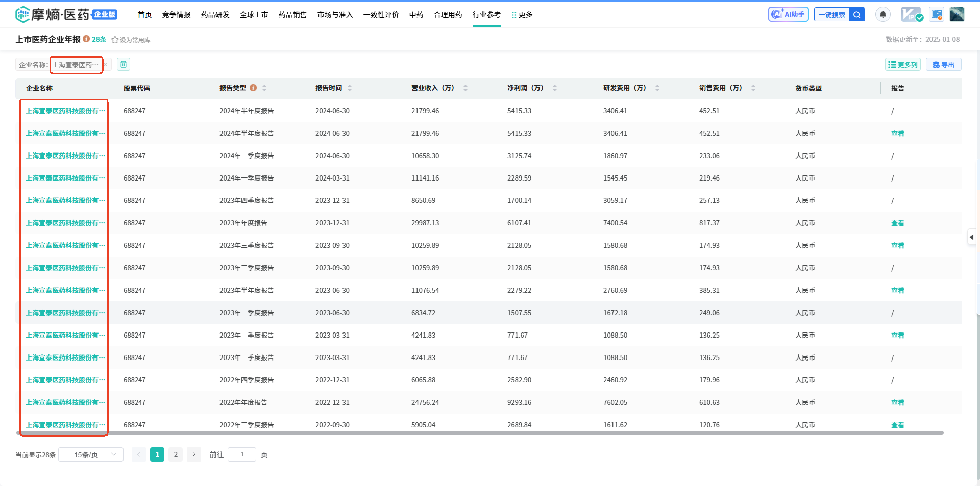Click 查看 for 2023年年度报告 row
The image size is (980, 486).
tap(898, 223)
